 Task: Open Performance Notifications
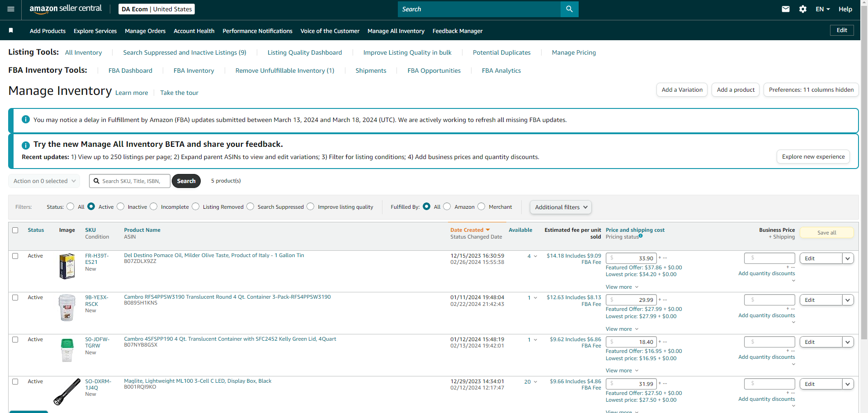pyautogui.click(x=257, y=31)
